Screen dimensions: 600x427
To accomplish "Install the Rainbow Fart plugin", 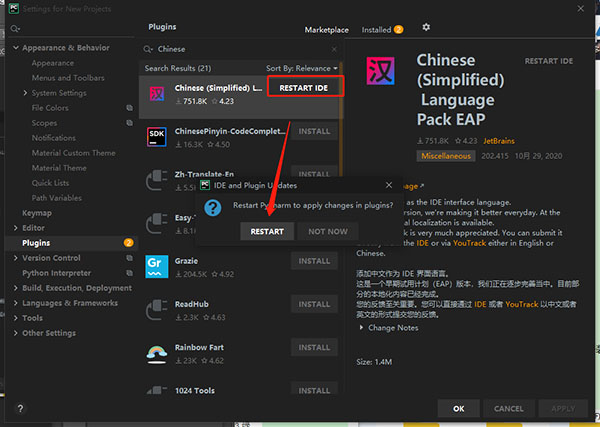I will (x=314, y=347).
